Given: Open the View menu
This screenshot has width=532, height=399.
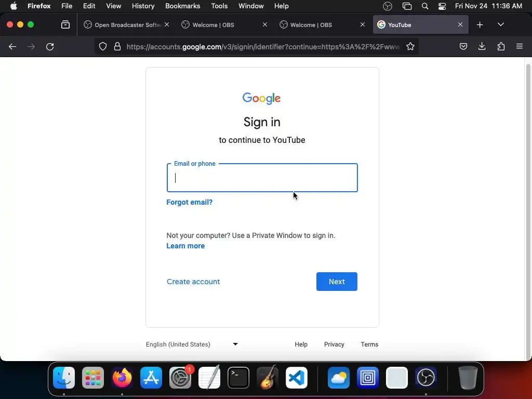Looking at the screenshot, I should pos(113,6).
